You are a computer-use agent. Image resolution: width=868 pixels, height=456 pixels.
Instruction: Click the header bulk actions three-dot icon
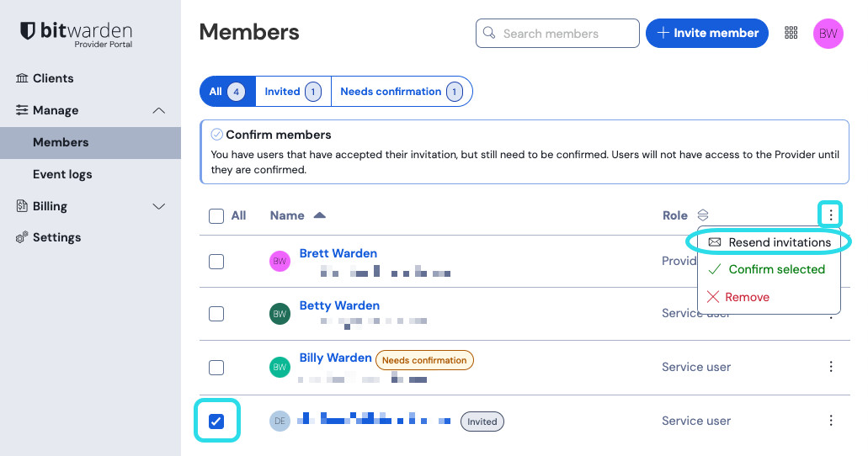point(830,215)
